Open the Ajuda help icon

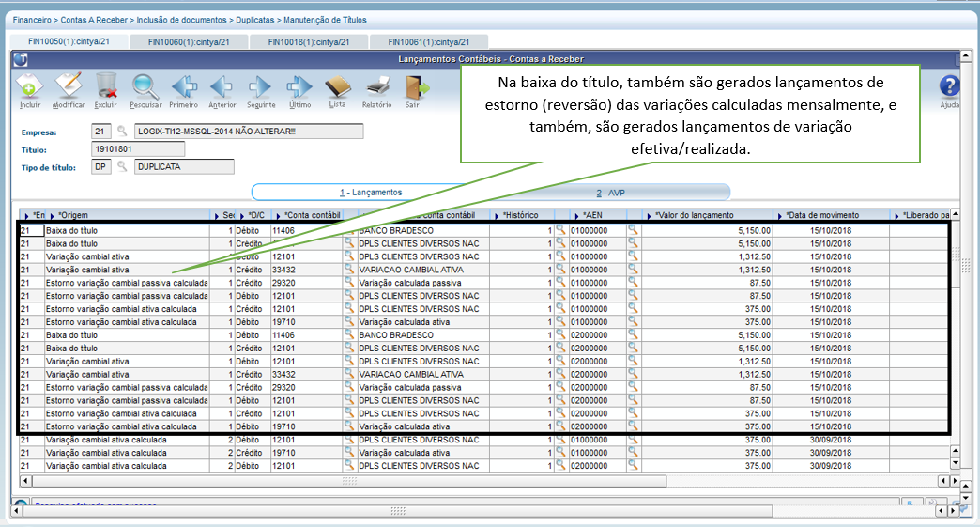949,86
